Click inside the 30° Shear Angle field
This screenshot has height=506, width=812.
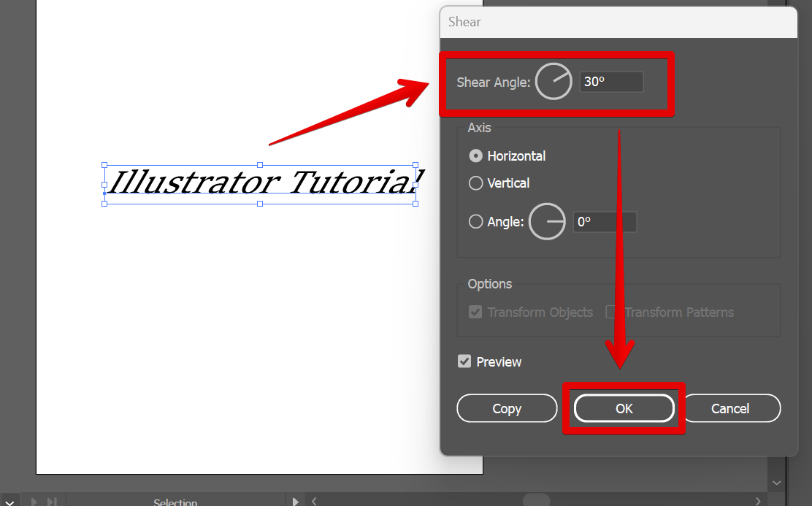click(x=610, y=81)
